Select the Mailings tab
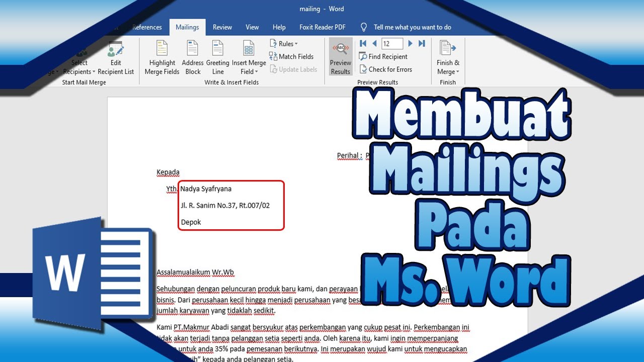This screenshot has width=644, height=362. [x=187, y=27]
